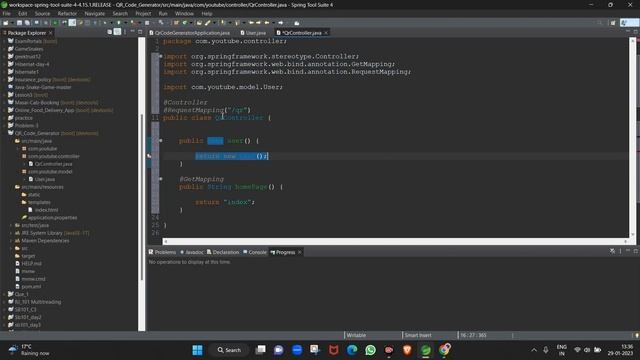Expand the src/test/java folder

[11, 225]
